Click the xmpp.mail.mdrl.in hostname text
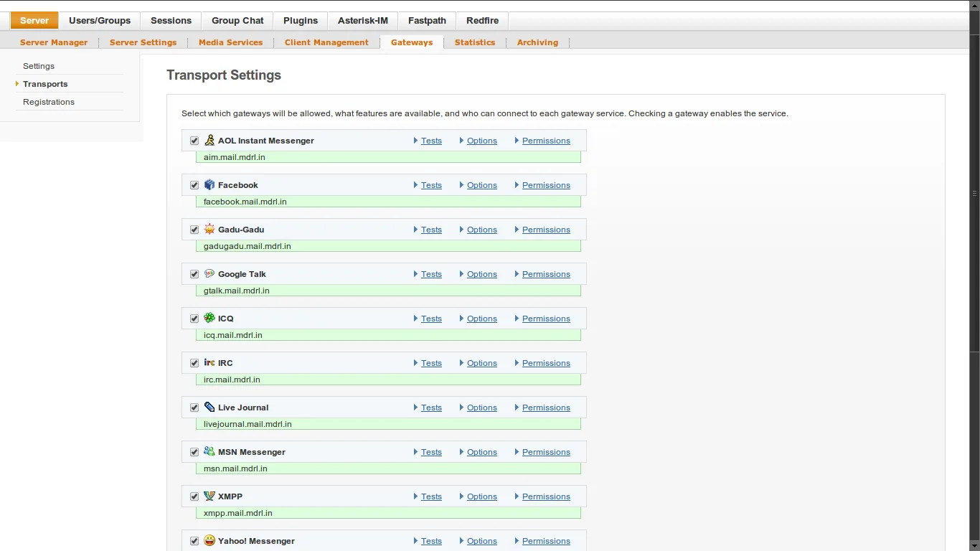This screenshot has height=551, width=980. [238, 513]
